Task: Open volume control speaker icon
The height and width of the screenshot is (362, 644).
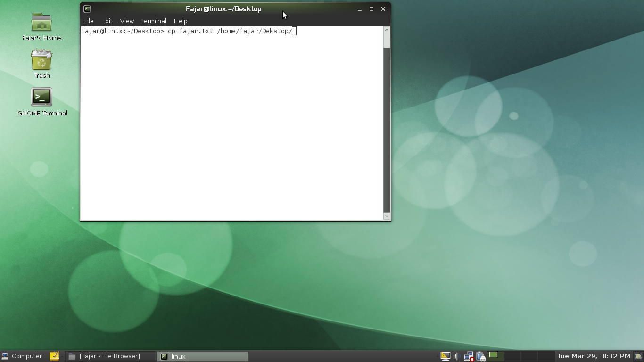Action: (x=456, y=356)
